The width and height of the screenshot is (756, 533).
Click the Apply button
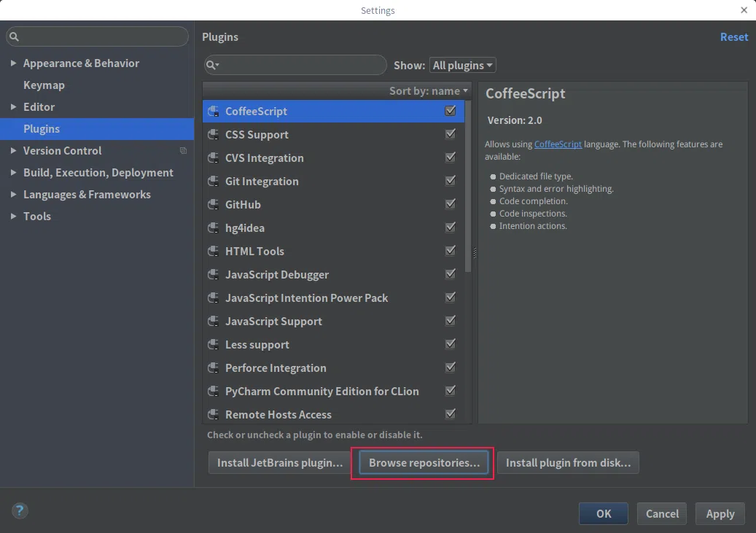pyautogui.click(x=720, y=514)
